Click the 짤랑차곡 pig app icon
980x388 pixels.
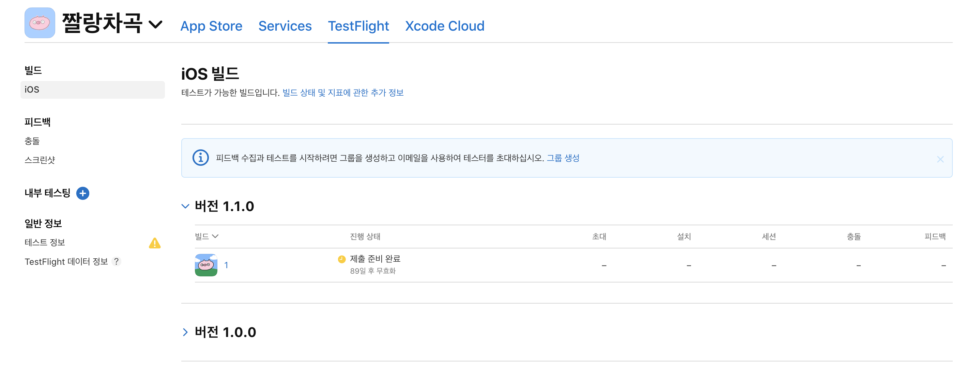click(40, 23)
